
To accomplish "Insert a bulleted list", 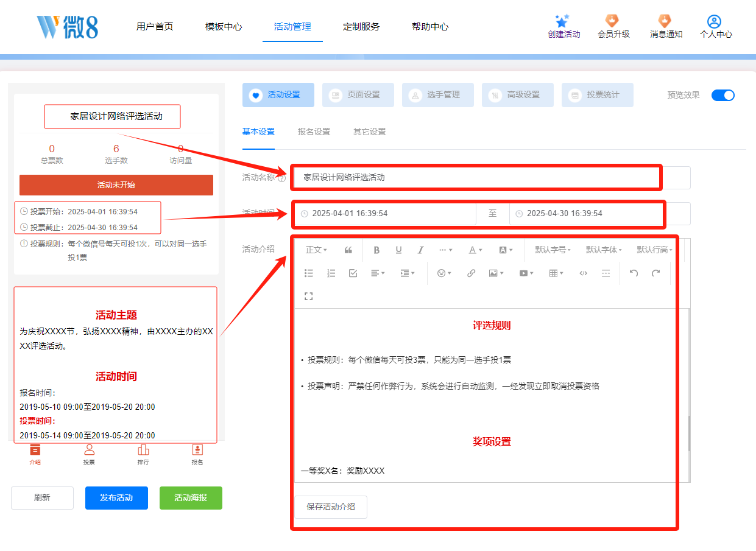I will pyautogui.click(x=309, y=273).
